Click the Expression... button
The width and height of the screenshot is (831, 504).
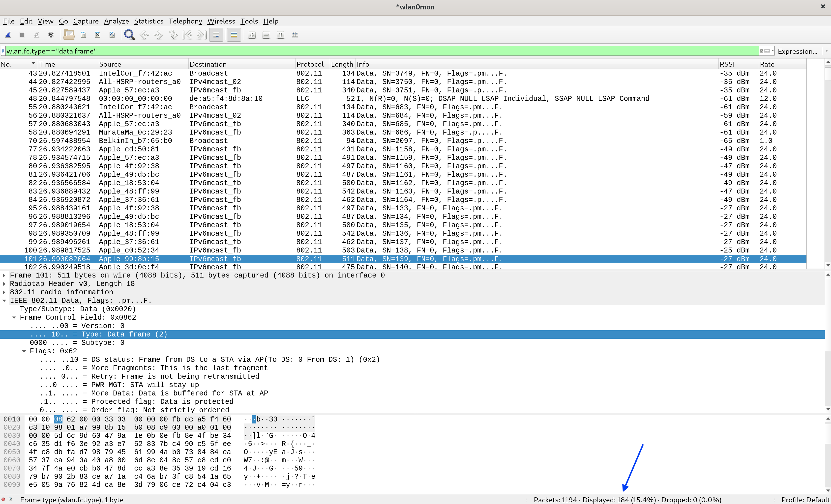click(797, 51)
